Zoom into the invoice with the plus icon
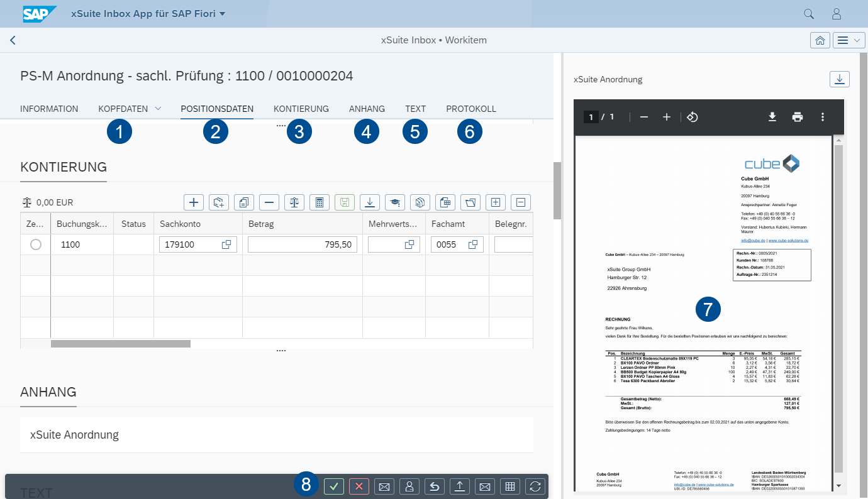Image resolution: width=868 pixels, height=499 pixels. point(667,117)
